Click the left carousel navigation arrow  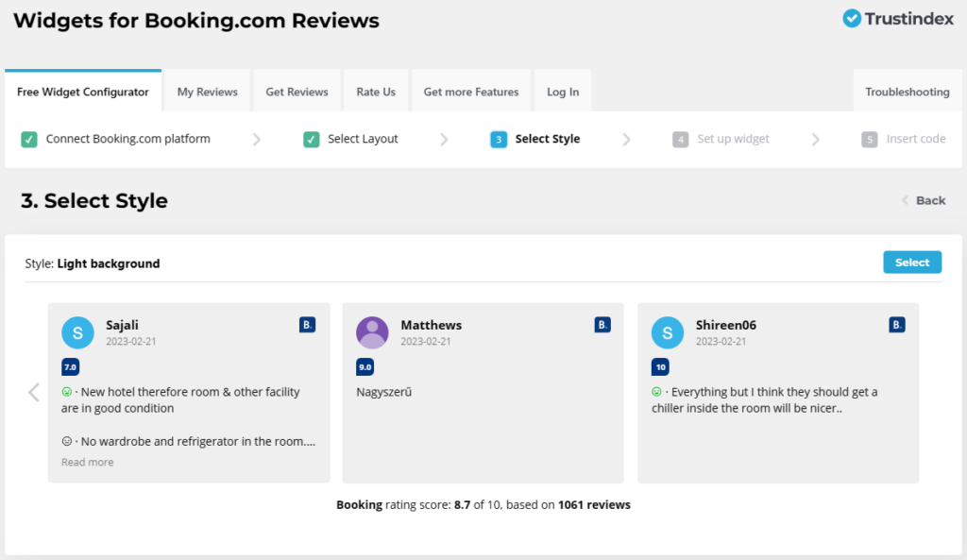coord(33,392)
